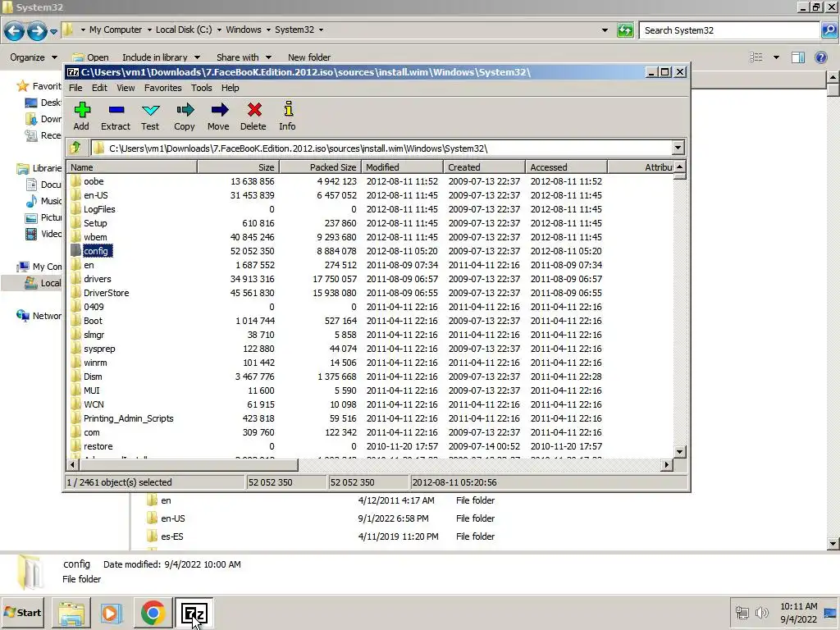
Task: Expand the System32 breadcrumb arrow
Action: 321,30
